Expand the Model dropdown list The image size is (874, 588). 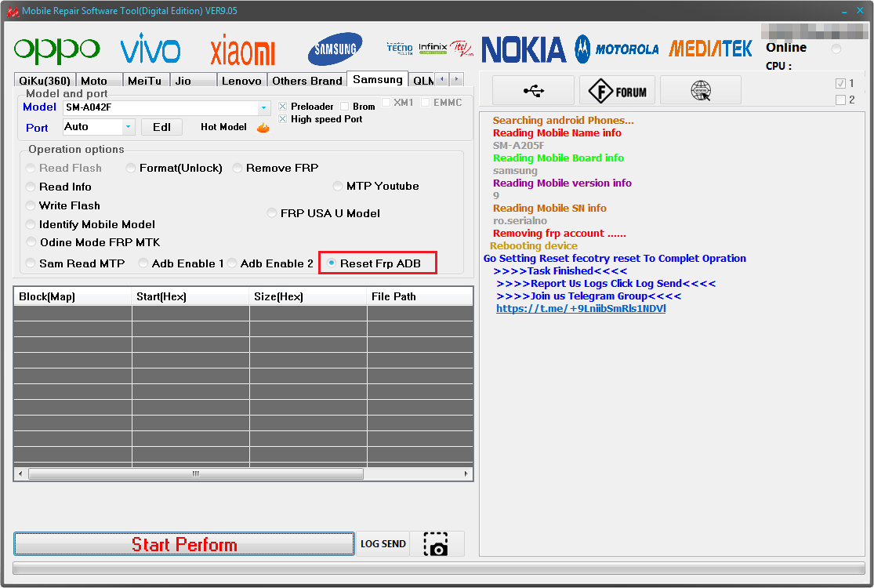click(263, 107)
